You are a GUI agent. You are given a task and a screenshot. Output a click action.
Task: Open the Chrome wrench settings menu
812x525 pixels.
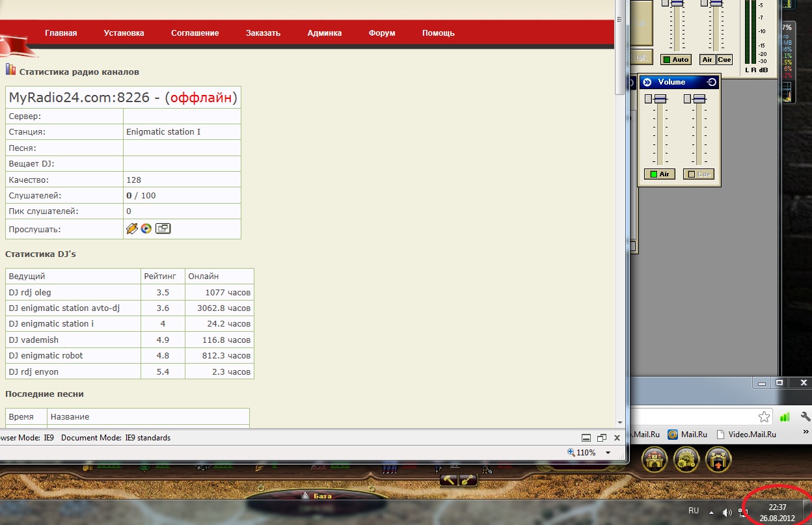point(805,416)
